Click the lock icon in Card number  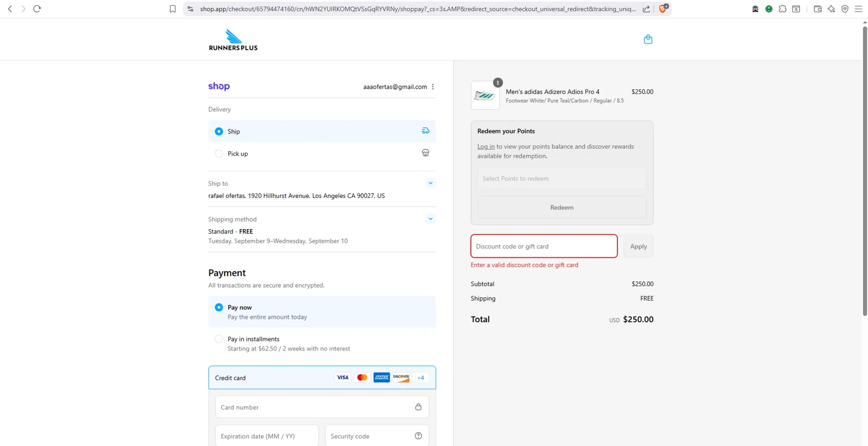click(x=418, y=407)
